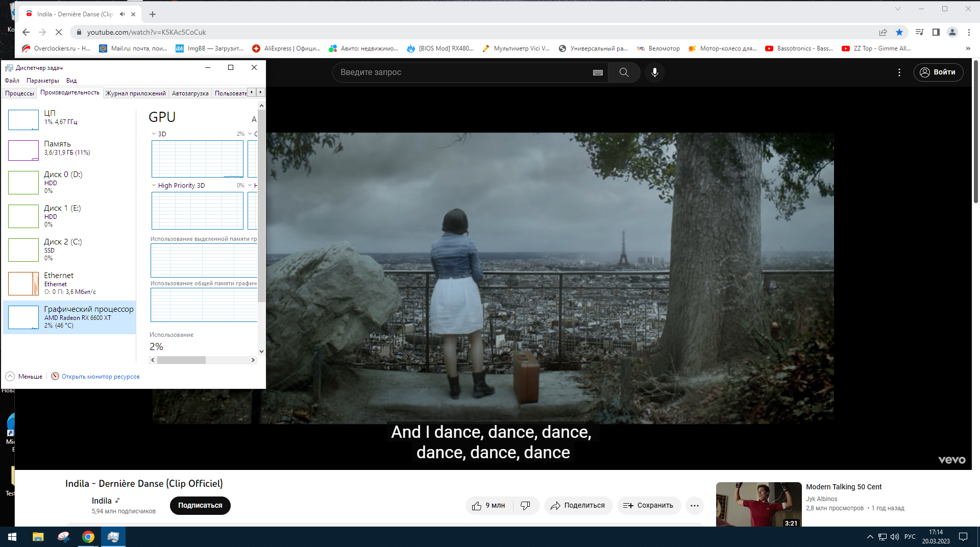
Task: Open Modern Talking 50 Cent video thumbnail
Action: pyautogui.click(x=758, y=505)
